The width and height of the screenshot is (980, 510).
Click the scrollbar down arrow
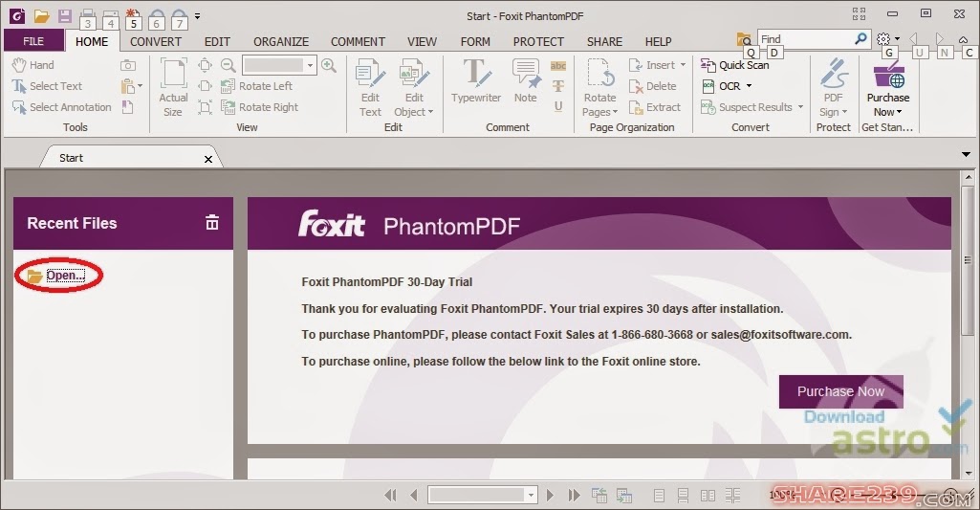tap(969, 473)
